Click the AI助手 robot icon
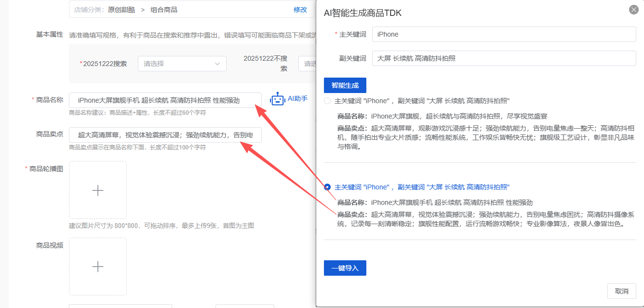Screen dimensions: 644x308 (x=277, y=99)
